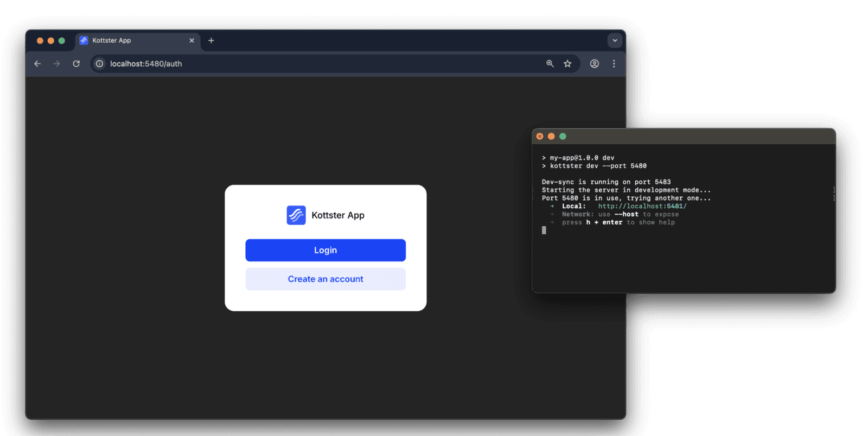Expand the tab search dropdown chevron

(615, 41)
